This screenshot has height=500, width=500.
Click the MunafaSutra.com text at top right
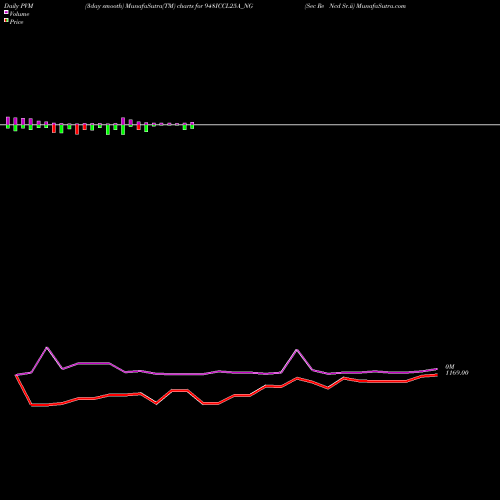pos(381,6)
